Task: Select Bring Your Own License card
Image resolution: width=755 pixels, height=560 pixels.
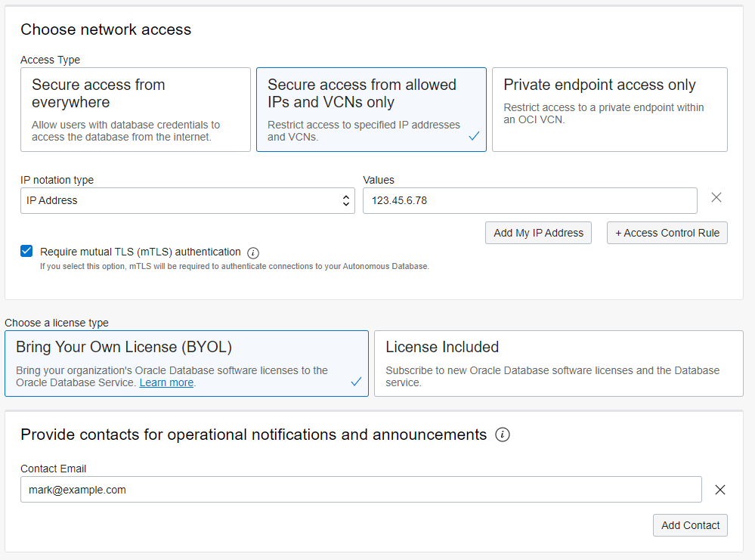Action: coord(186,364)
